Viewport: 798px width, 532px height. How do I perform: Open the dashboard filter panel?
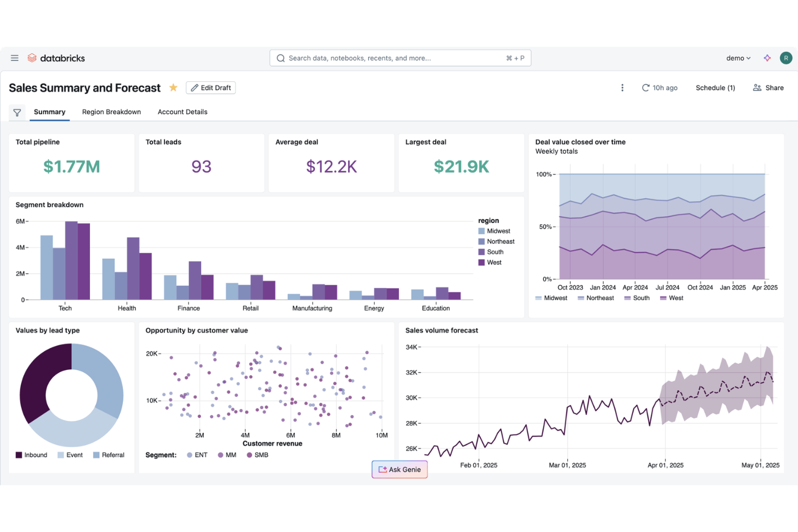pos(17,112)
